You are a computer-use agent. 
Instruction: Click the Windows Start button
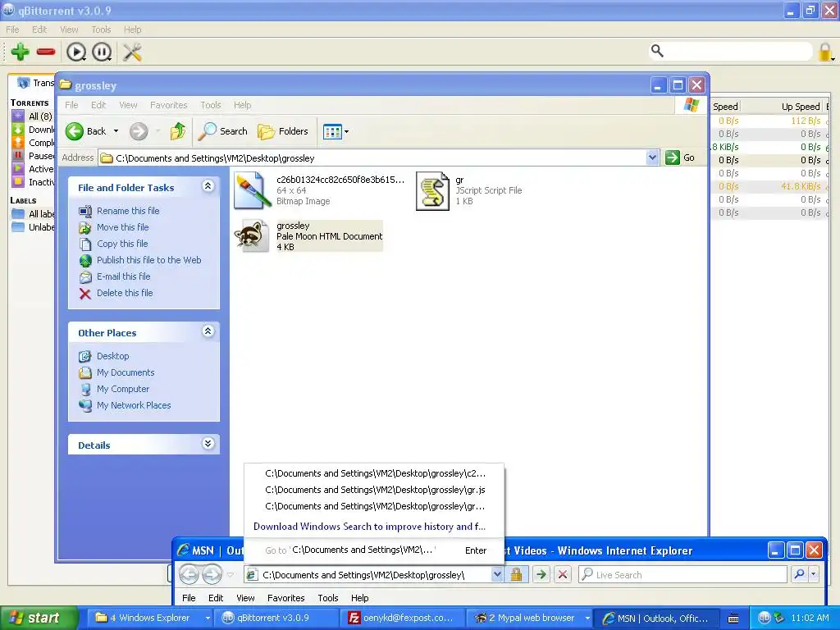pyautogui.click(x=39, y=619)
